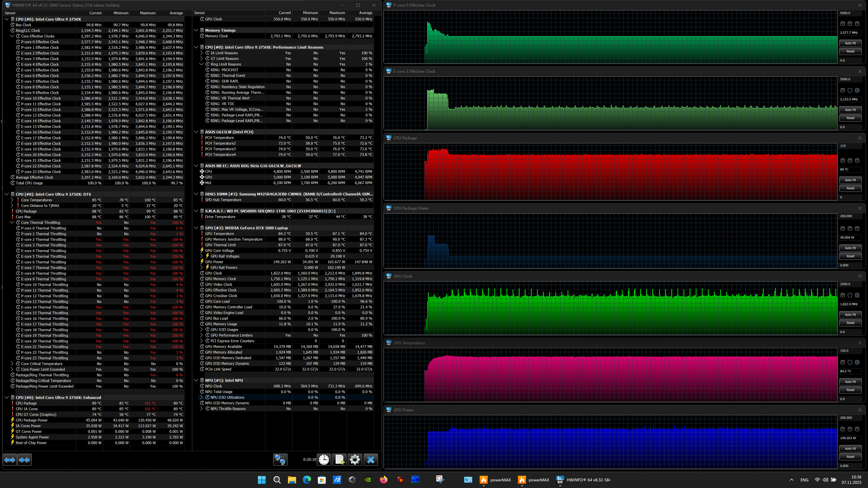This screenshot has width=868, height=488.
Task: Toggle first checkbox in CPU Package graph
Action: click(843, 161)
